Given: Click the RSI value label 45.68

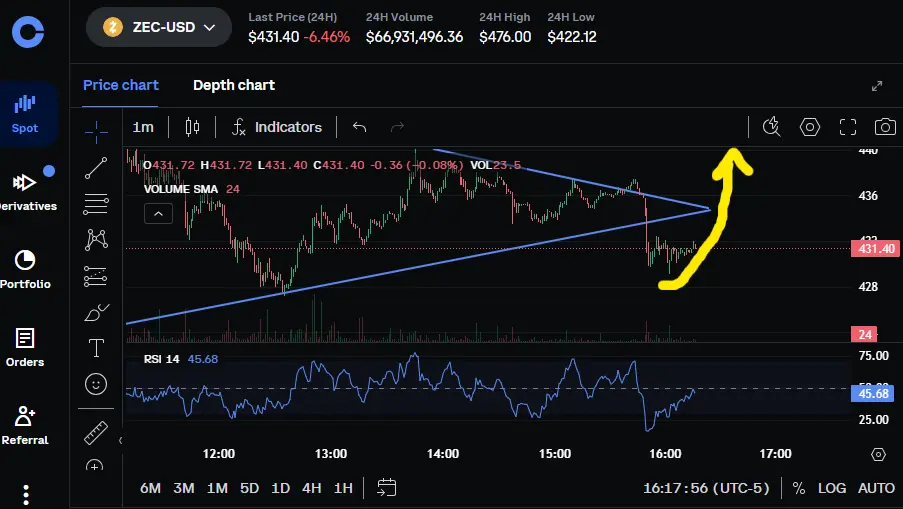Looking at the screenshot, I should pos(872,394).
